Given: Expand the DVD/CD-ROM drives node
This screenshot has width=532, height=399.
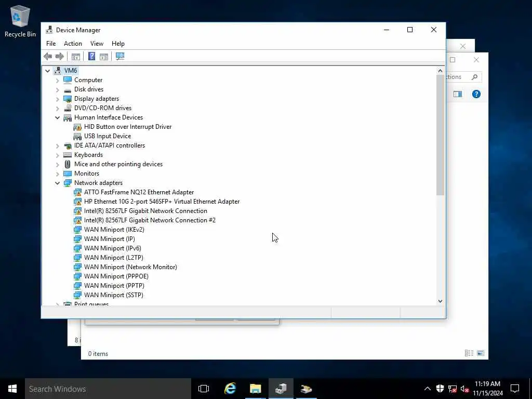Looking at the screenshot, I should (57, 108).
